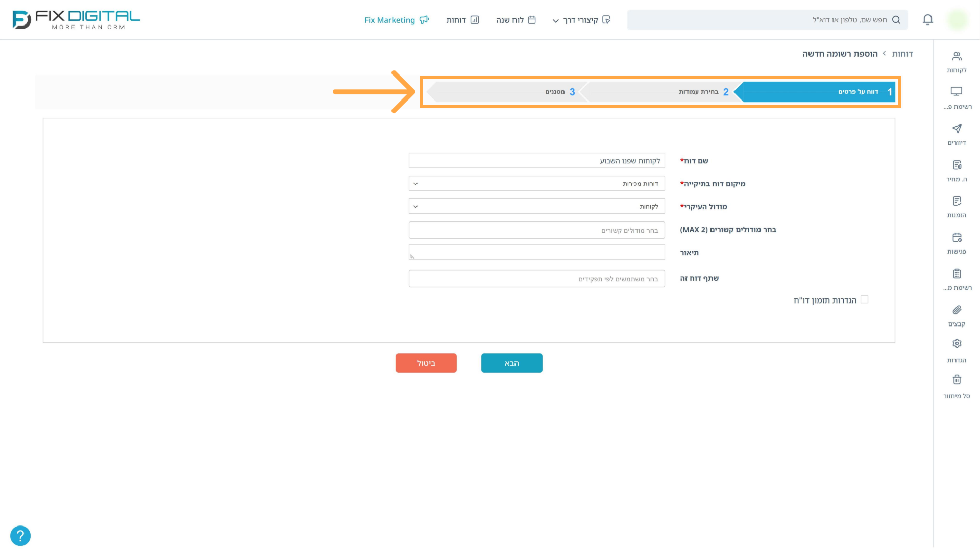Select step 1 דווח על פרטים
This screenshot has width=980, height=551.
(x=815, y=92)
